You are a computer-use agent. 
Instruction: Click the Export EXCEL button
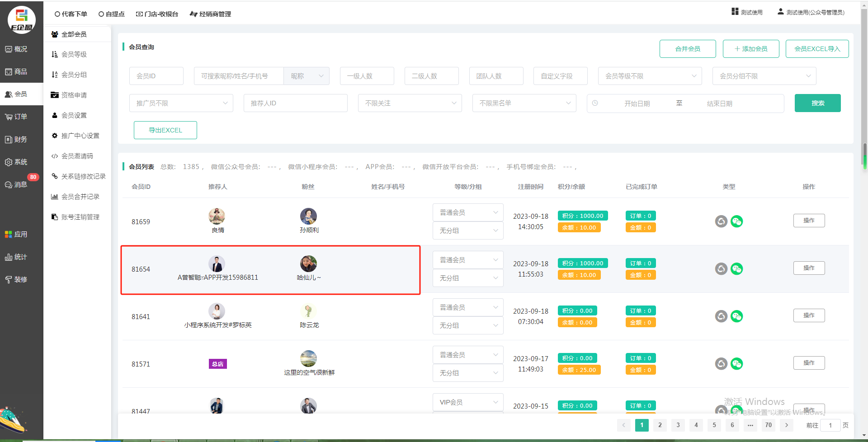165,130
